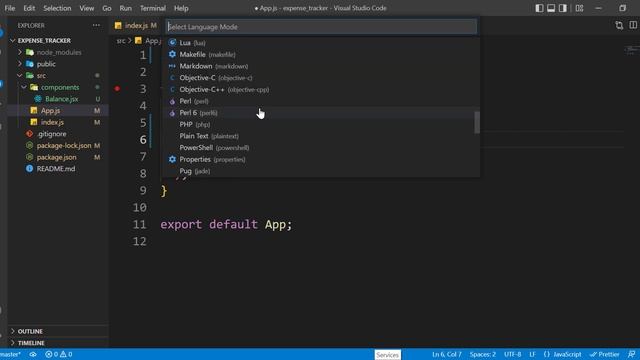Split the editor right
Image resolution: width=640 pixels, height=360 pixels.
coord(633,25)
